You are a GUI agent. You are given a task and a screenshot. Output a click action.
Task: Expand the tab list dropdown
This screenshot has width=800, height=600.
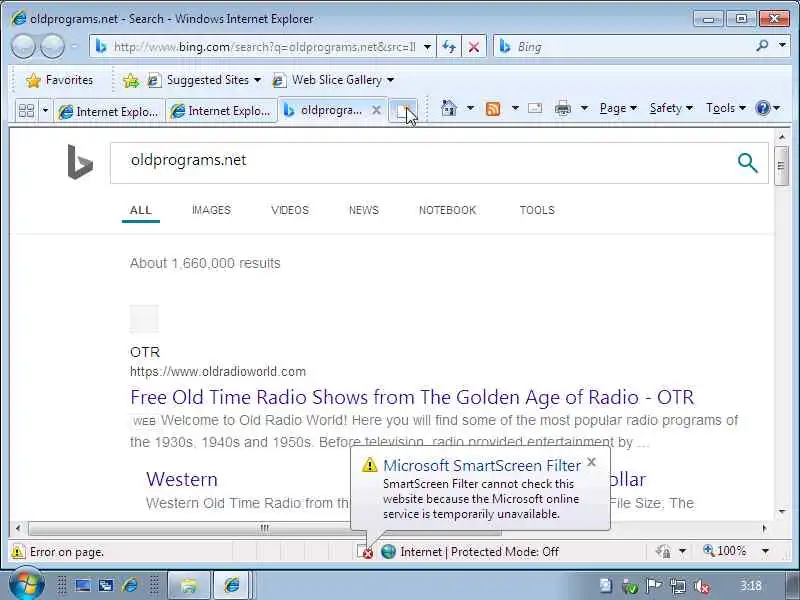45,110
